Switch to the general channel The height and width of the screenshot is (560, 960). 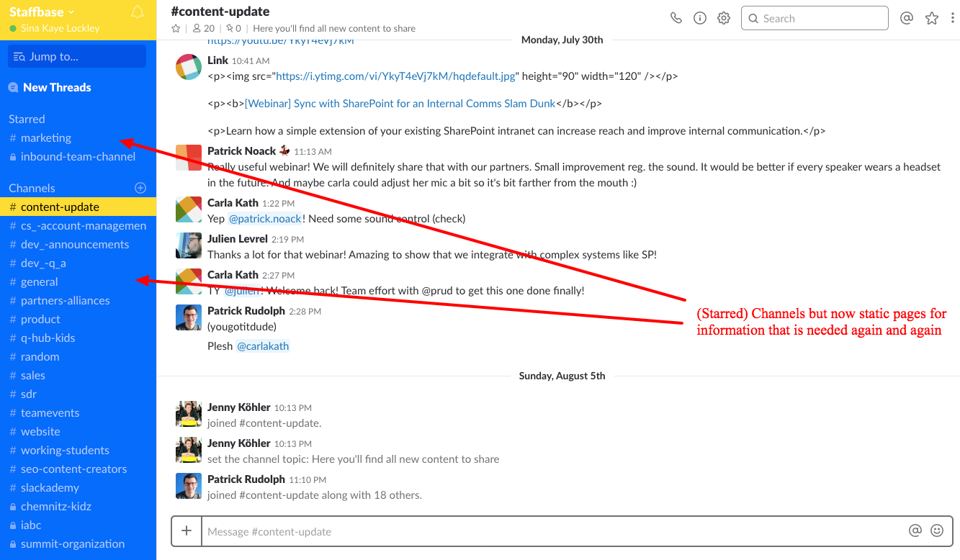point(39,281)
